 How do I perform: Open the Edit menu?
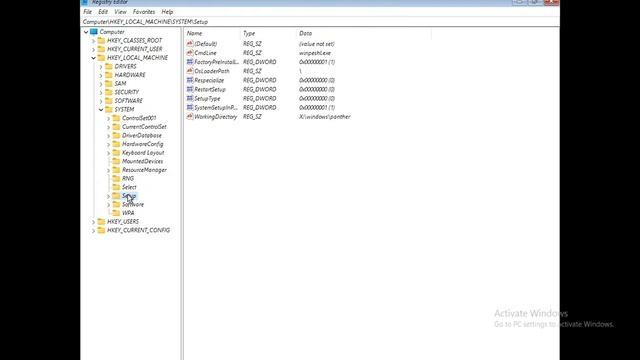point(103,12)
